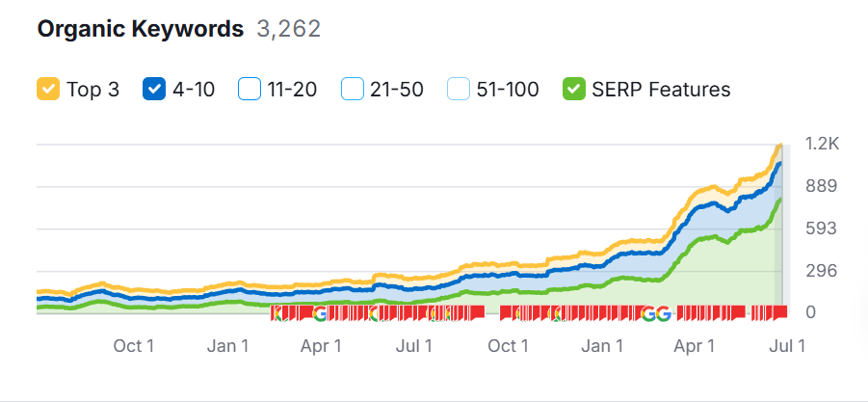868x402 pixels.
Task: Open the 3,262 keyword count
Action: (288, 29)
